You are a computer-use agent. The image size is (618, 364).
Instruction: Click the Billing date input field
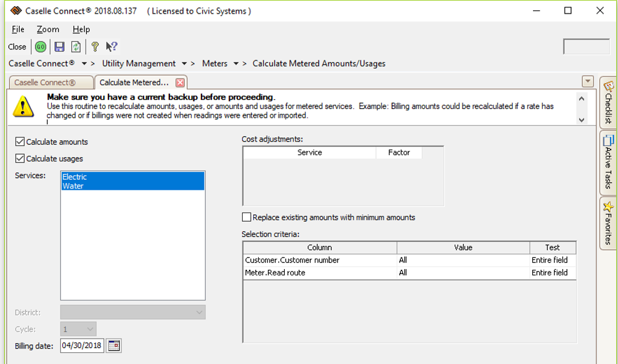click(x=82, y=346)
